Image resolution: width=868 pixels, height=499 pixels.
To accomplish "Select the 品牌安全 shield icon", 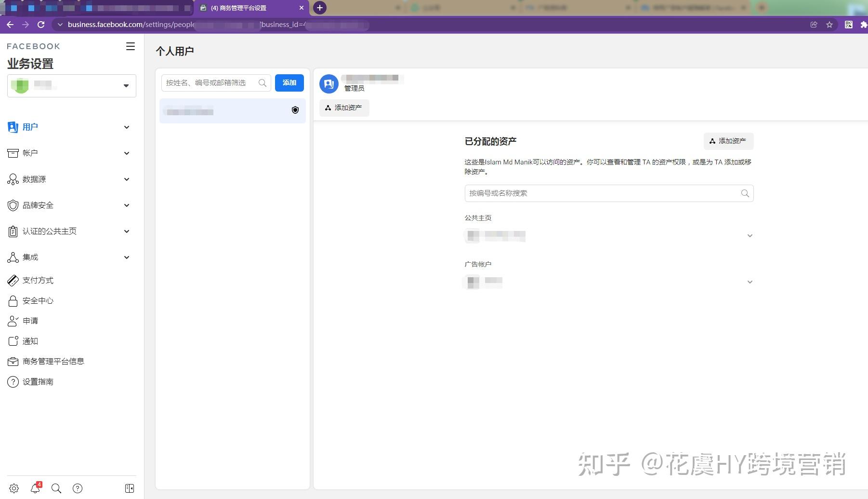I will coord(13,205).
